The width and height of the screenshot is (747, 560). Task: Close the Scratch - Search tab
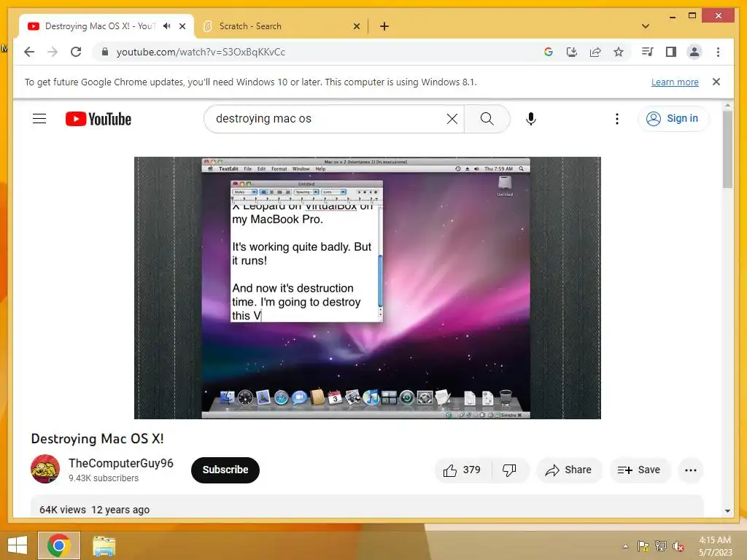pos(356,26)
